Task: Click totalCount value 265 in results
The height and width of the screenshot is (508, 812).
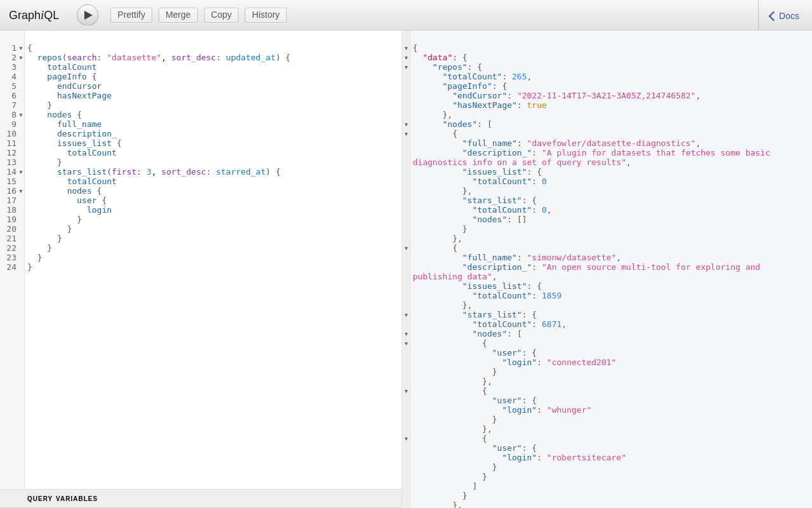Action: 519,77
